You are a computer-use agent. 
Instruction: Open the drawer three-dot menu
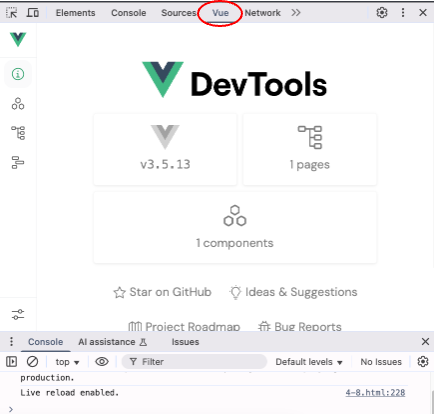click(12, 342)
